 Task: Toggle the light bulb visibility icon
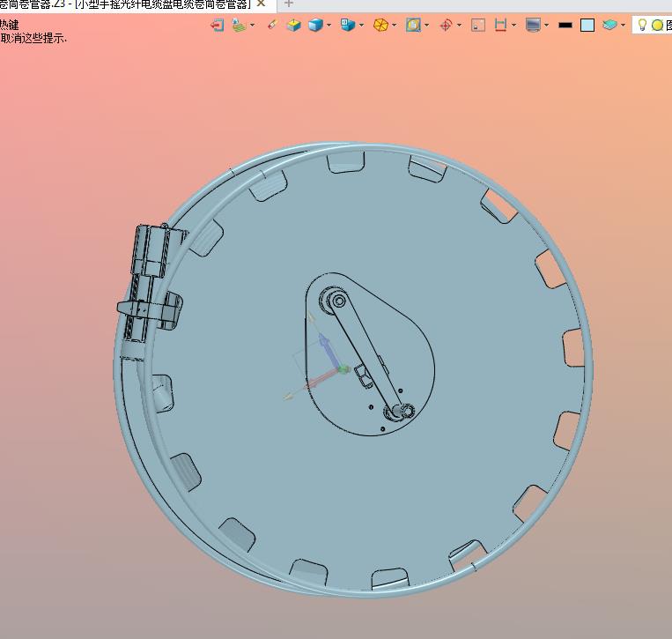click(642, 25)
